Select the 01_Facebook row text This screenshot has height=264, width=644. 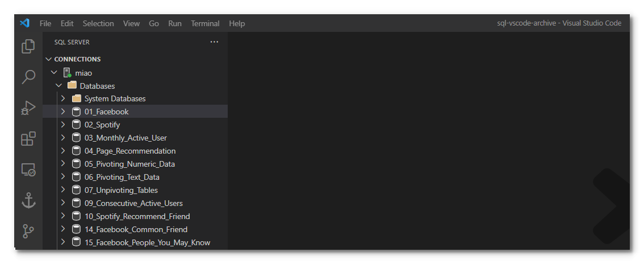107,112
